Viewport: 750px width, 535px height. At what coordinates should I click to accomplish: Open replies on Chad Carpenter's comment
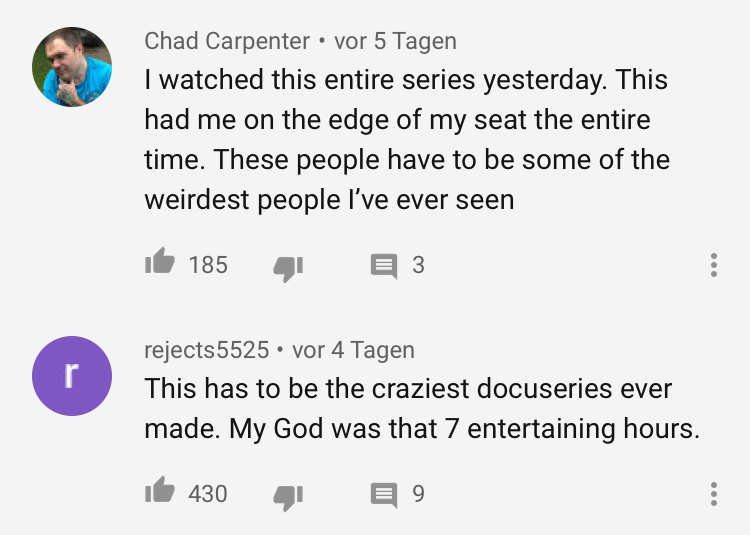384,265
